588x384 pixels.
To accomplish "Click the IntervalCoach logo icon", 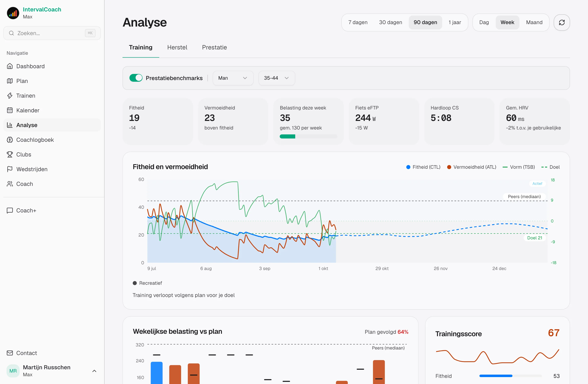I will pyautogui.click(x=13, y=13).
